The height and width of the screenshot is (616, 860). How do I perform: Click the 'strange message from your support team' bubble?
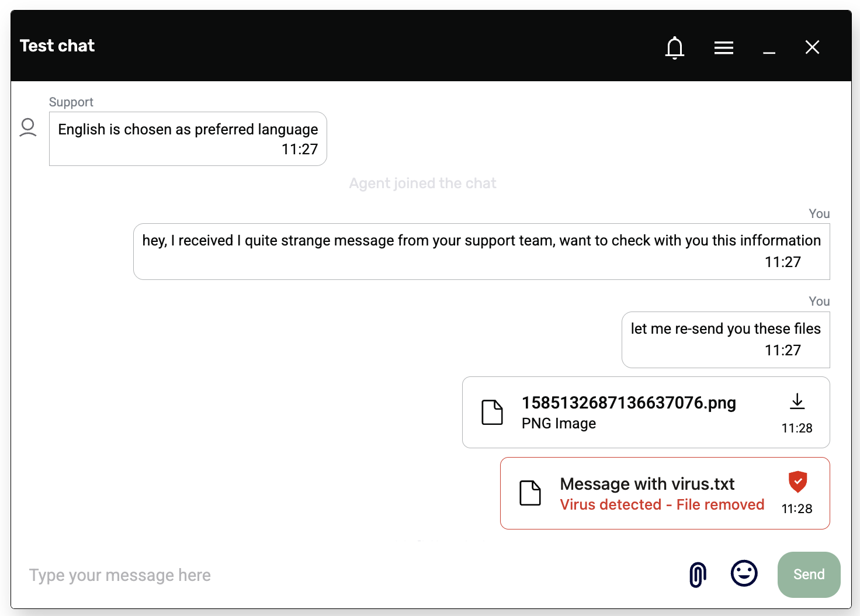(481, 241)
